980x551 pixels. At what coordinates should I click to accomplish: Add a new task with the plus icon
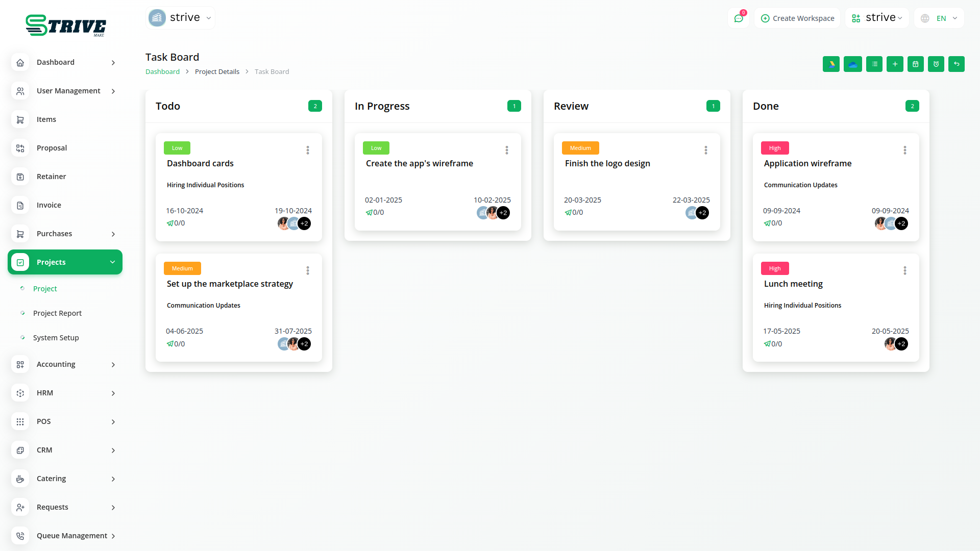(x=895, y=64)
